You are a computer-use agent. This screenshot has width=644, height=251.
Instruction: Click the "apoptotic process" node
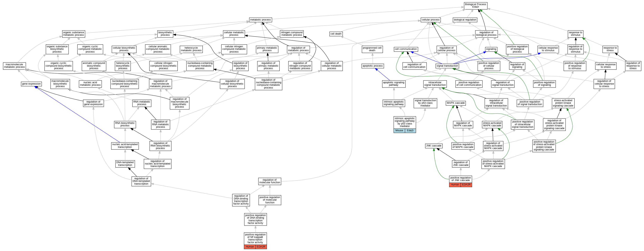click(373, 66)
